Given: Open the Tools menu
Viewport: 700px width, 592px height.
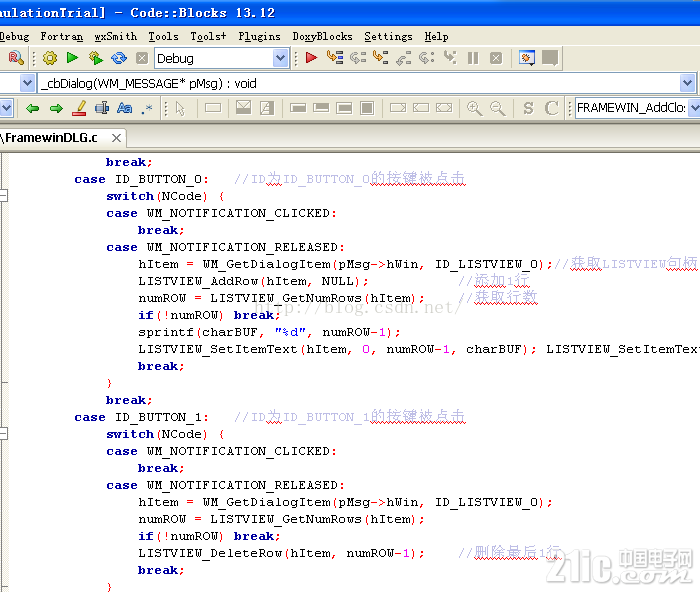Looking at the screenshot, I should [x=163, y=37].
